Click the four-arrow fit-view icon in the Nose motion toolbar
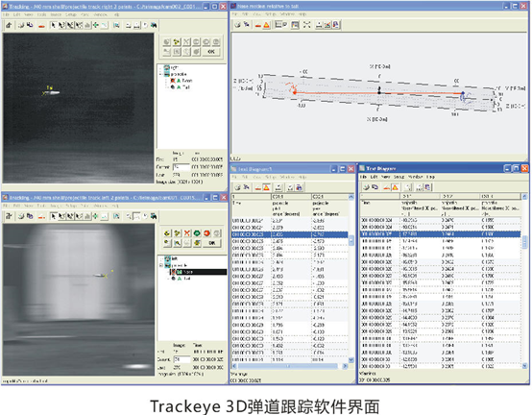 (306, 25)
